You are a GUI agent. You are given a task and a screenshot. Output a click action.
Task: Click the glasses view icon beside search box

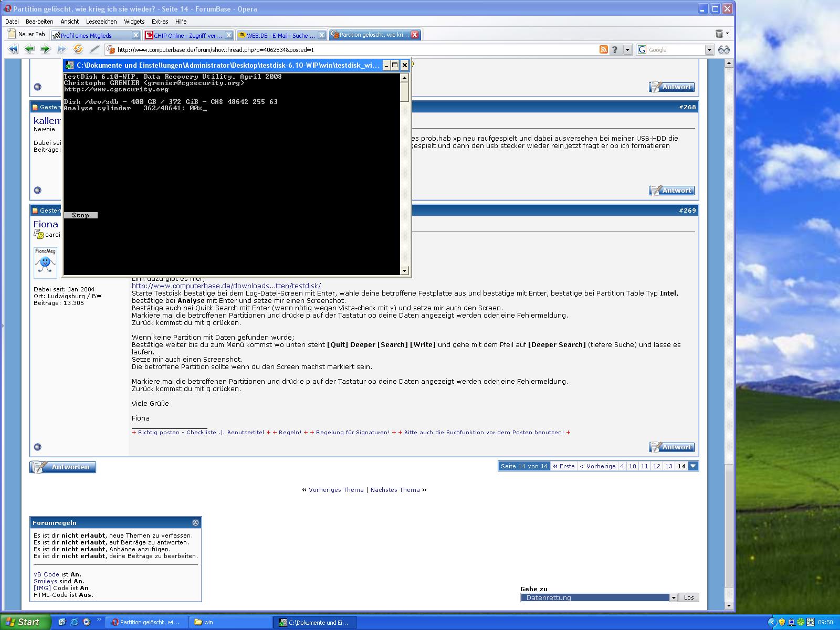point(724,49)
